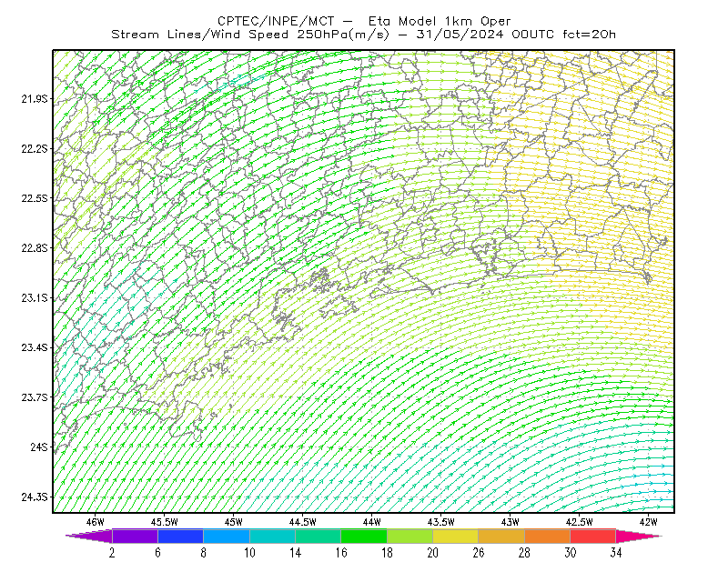The width and height of the screenshot is (728, 562).
Task: Click the yellow 20–26 legend swatch
Action: click(456, 536)
